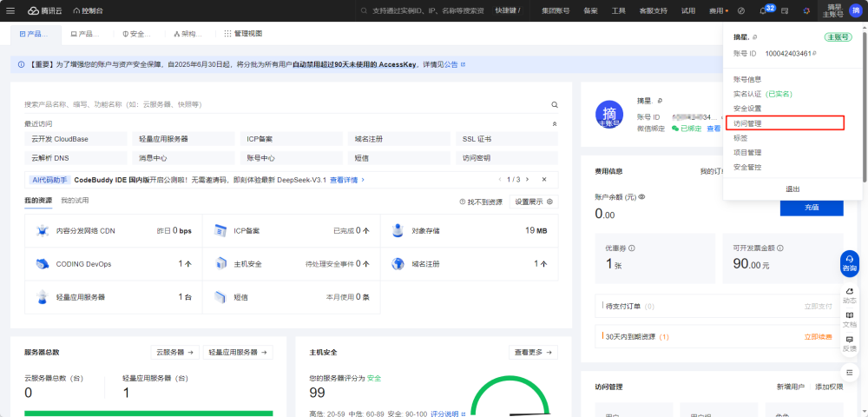Open the 文档 docs icon in side rail
The height and width of the screenshot is (417, 868).
849,320
